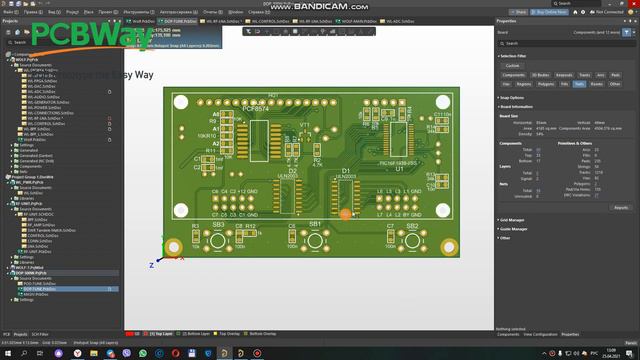Toggle Pads in selection filter
Screen dimensions: 640x360
click(616, 75)
